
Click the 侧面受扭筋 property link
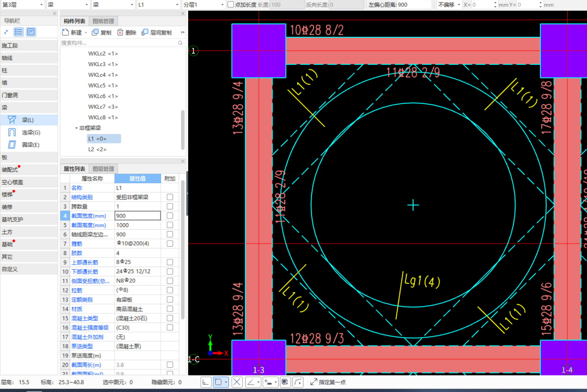pos(90,281)
